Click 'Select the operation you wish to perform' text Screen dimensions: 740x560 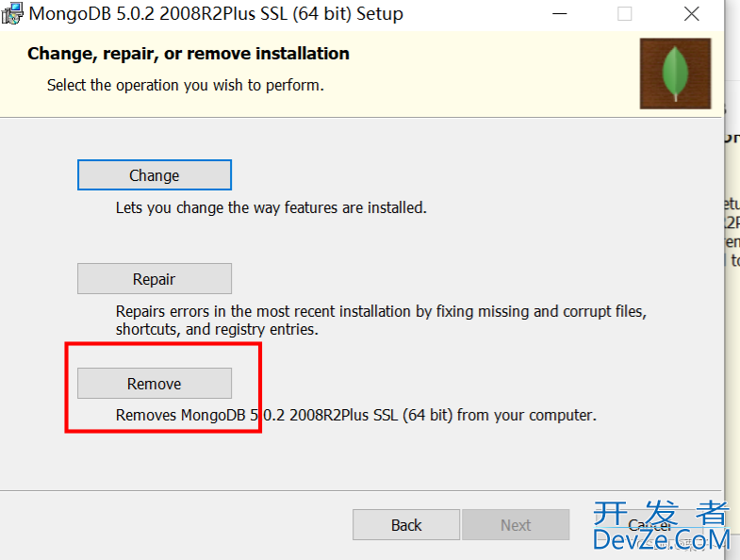[186, 85]
